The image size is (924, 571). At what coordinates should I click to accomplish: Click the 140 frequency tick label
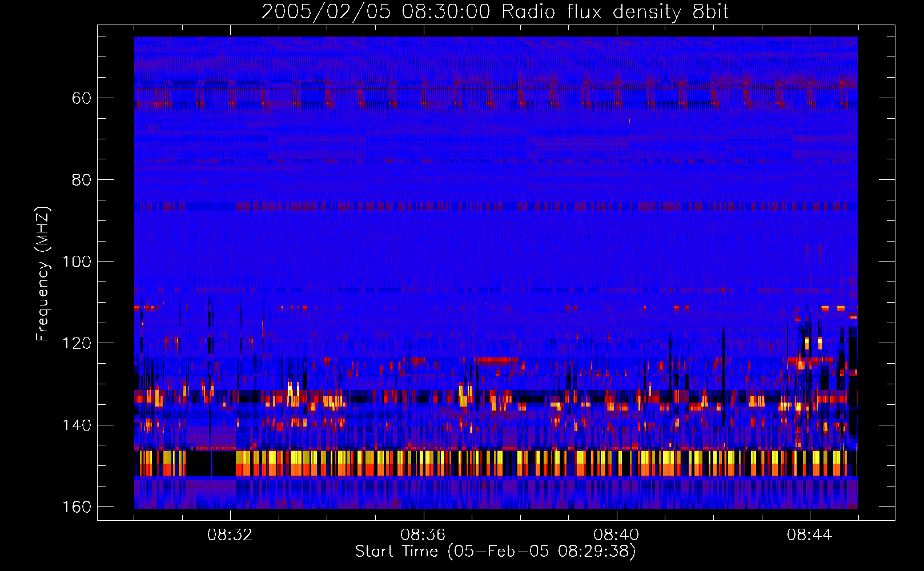click(x=77, y=425)
